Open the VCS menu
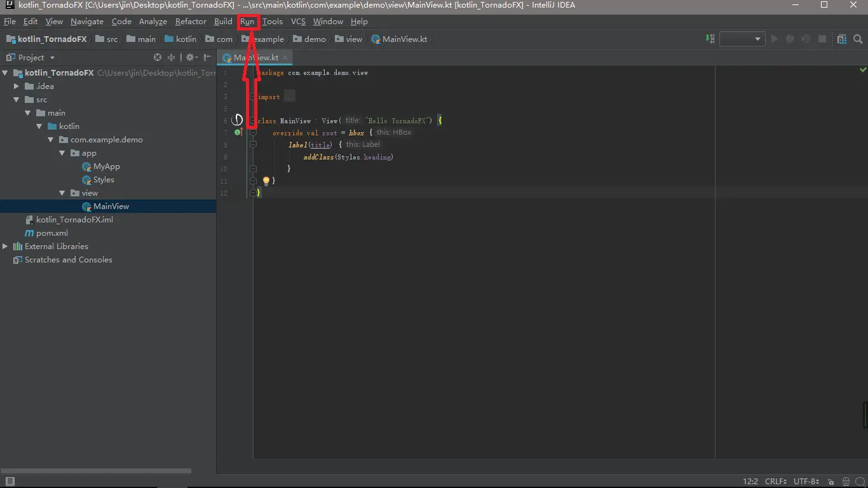The height and width of the screenshot is (488, 868). pos(298,22)
